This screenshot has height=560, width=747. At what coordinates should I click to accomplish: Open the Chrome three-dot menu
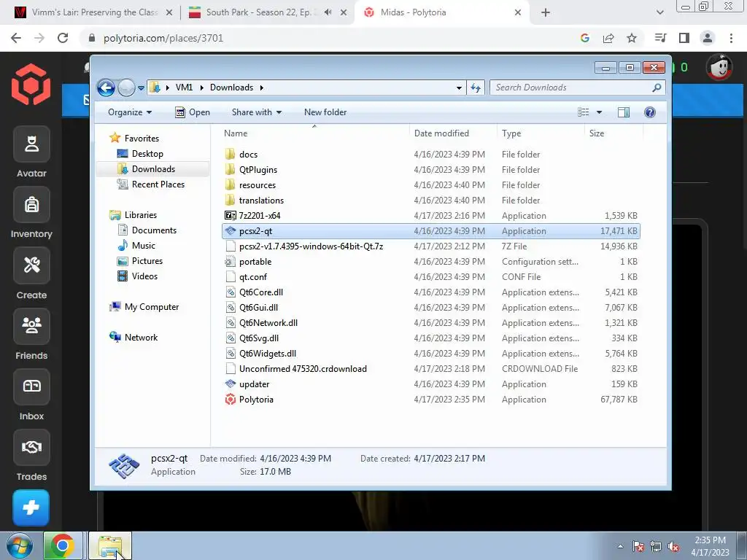click(731, 38)
